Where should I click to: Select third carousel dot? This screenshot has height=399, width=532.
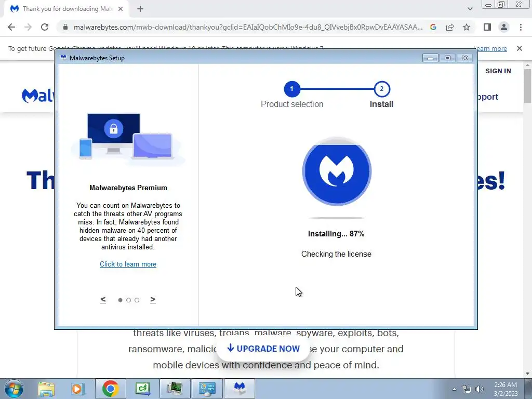pyautogui.click(x=137, y=300)
